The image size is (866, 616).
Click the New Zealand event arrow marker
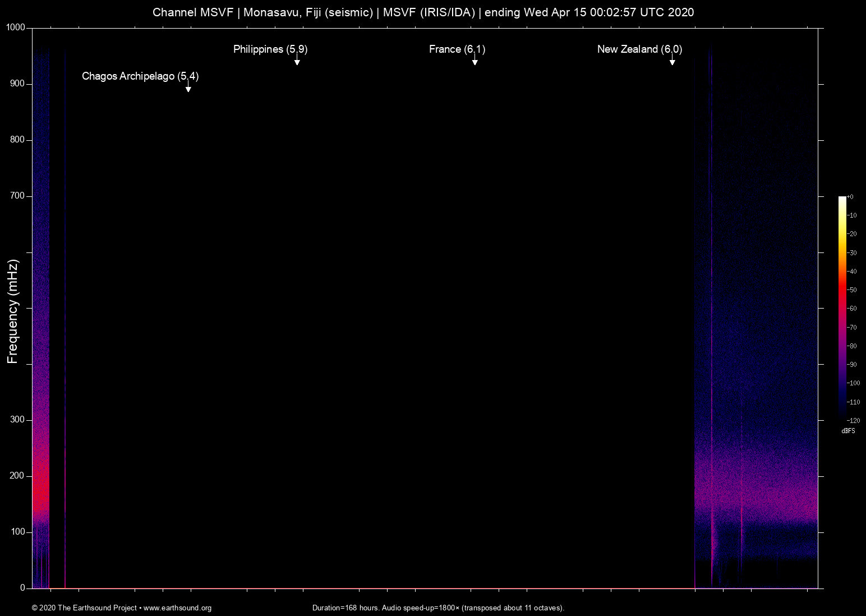tap(672, 61)
